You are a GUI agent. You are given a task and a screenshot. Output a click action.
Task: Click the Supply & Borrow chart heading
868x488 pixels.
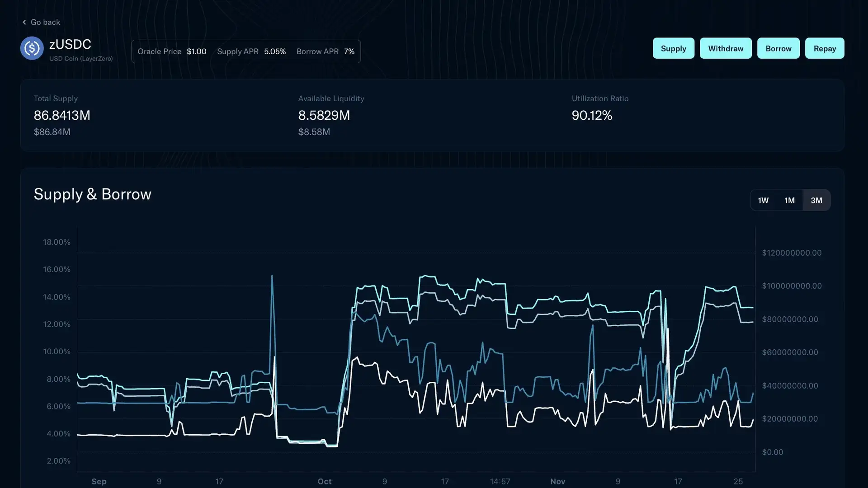click(x=92, y=194)
